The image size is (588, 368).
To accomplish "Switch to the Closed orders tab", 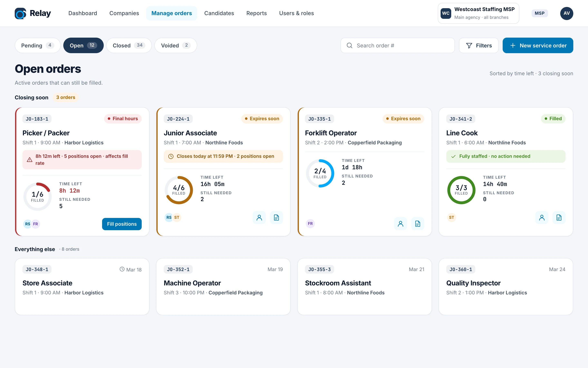I will [129, 45].
